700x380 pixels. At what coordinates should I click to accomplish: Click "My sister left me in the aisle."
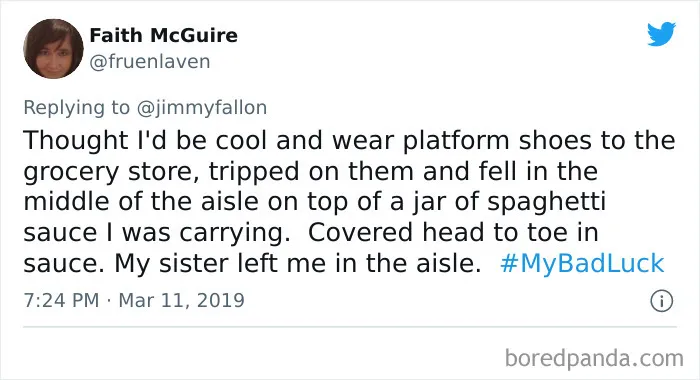pyautogui.click(x=298, y=263)
